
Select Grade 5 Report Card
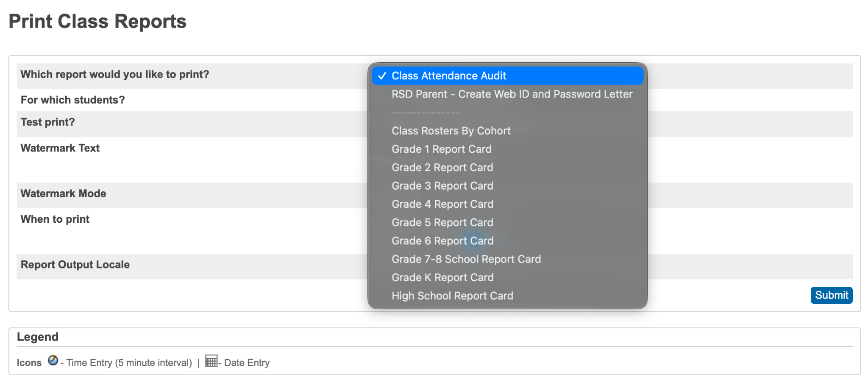click(x=507, y=222)
